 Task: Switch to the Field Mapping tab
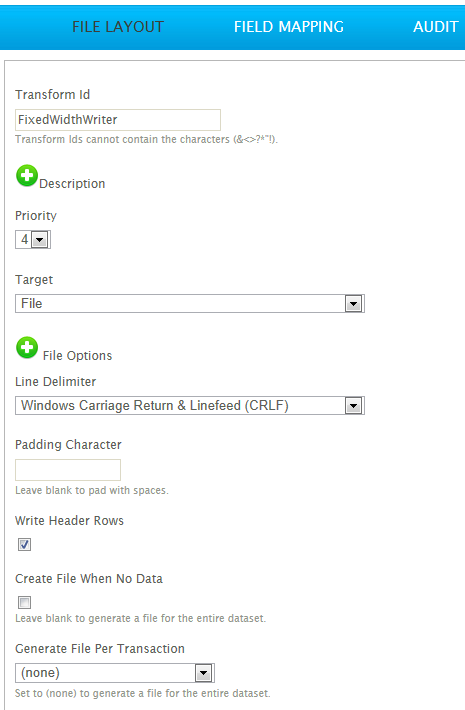point(289,27)
